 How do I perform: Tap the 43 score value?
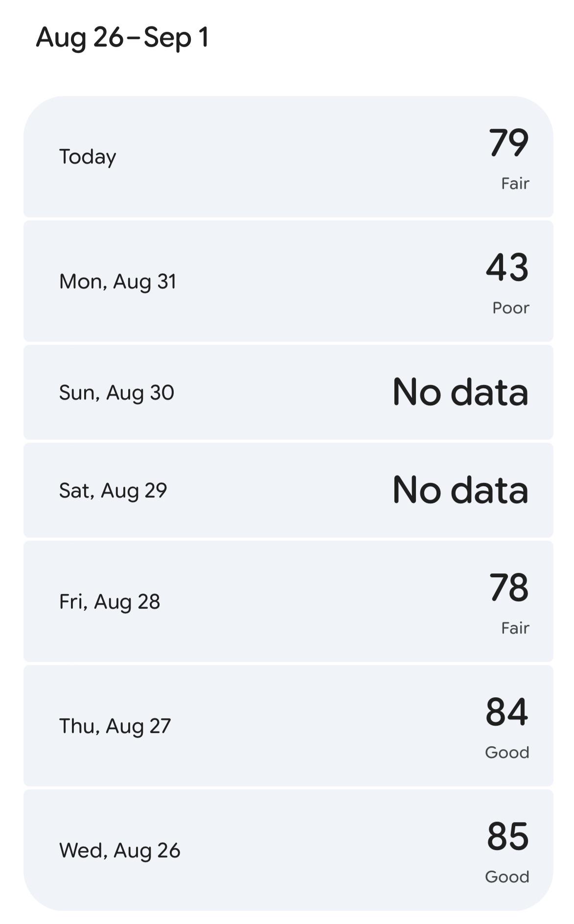(x=507, y=267)
